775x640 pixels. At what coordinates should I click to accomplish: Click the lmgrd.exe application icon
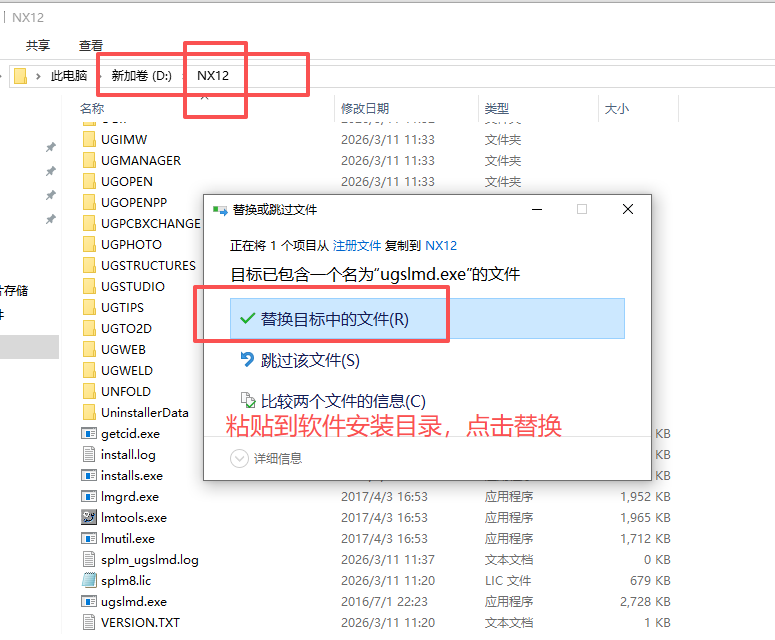tap(89, 497)
